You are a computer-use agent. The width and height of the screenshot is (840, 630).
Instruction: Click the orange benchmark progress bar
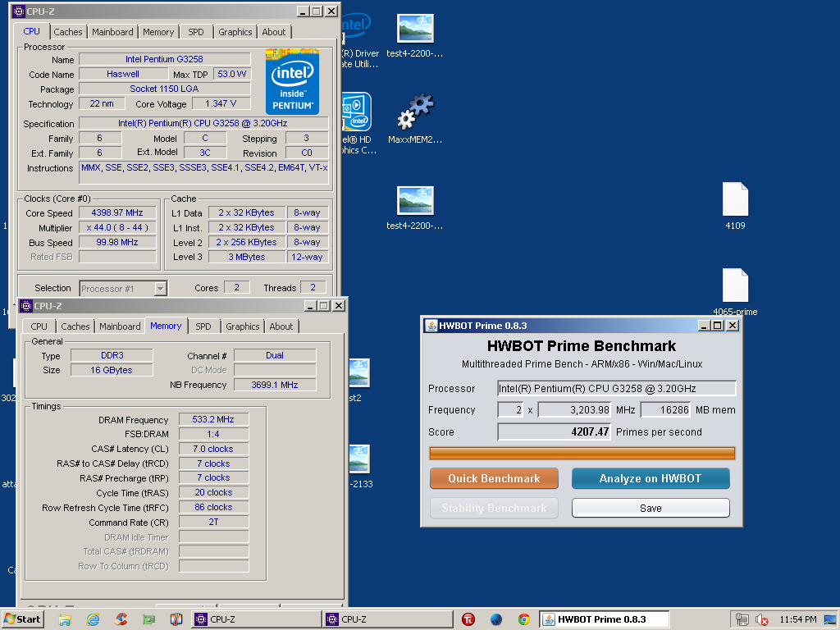tap(582, 453)
